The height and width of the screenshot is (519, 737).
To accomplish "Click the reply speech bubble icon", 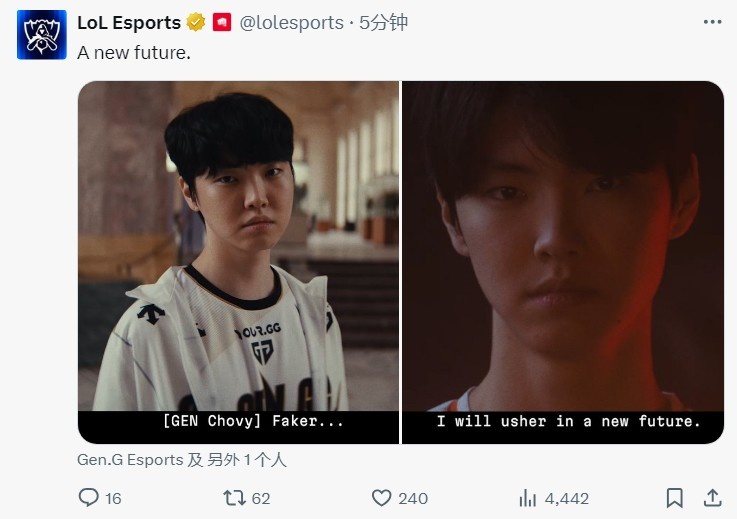I will coord(88,497).
